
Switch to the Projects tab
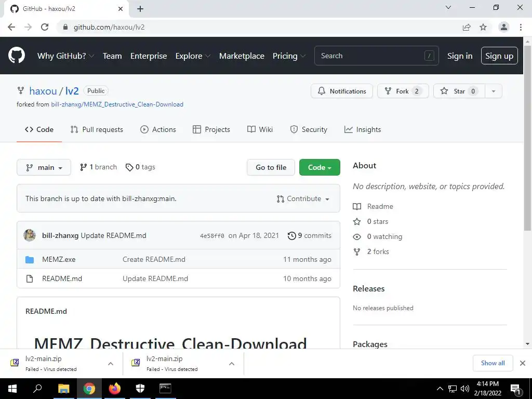(211, 129)
